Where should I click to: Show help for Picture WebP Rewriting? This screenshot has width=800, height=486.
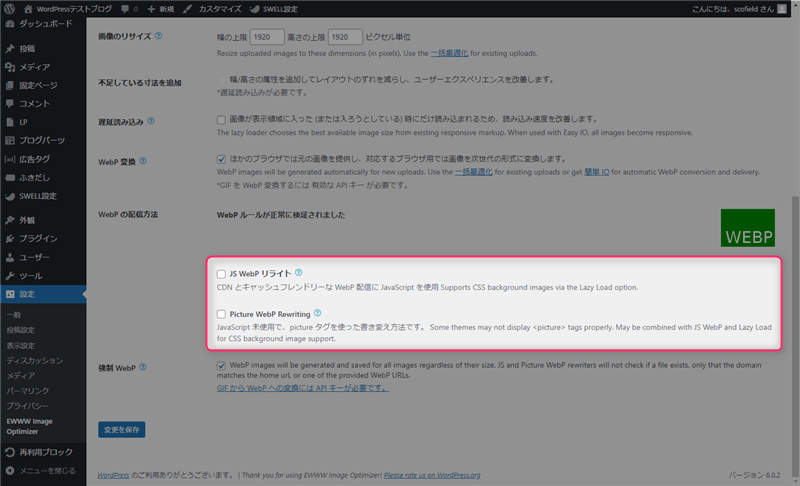click(317, 313)
